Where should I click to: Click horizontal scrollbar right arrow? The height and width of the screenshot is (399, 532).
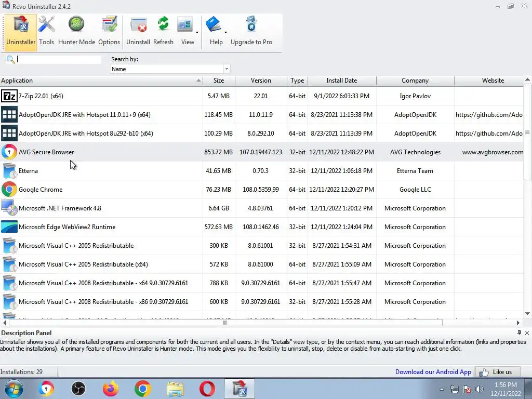[518, 323]
